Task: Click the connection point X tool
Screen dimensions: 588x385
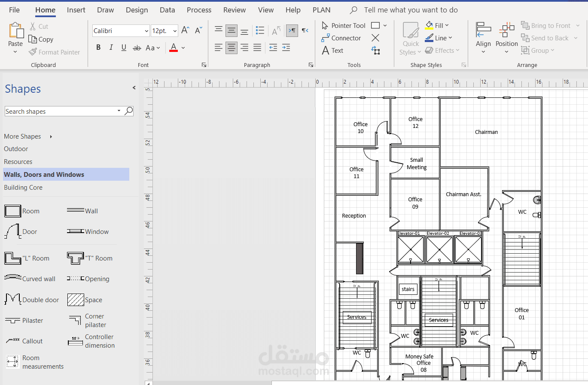Action: [375, 38]
